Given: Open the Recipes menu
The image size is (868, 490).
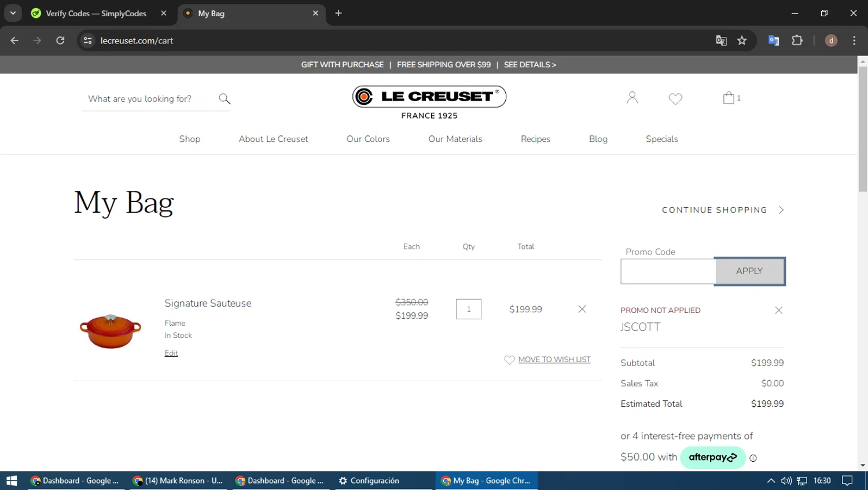Looking at the screenshot, I should click(x=536, y=139).
